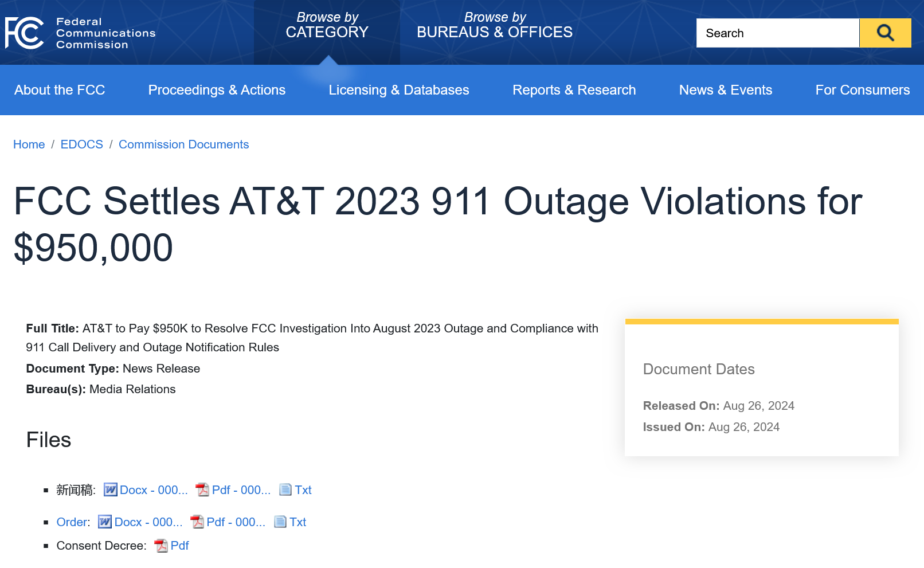Image resolution: width=924 pixels, height=568 pixels.
Task: Open the 新闻稿 Pdf file link
Action: pyautogui.click(x=241, y=490)
